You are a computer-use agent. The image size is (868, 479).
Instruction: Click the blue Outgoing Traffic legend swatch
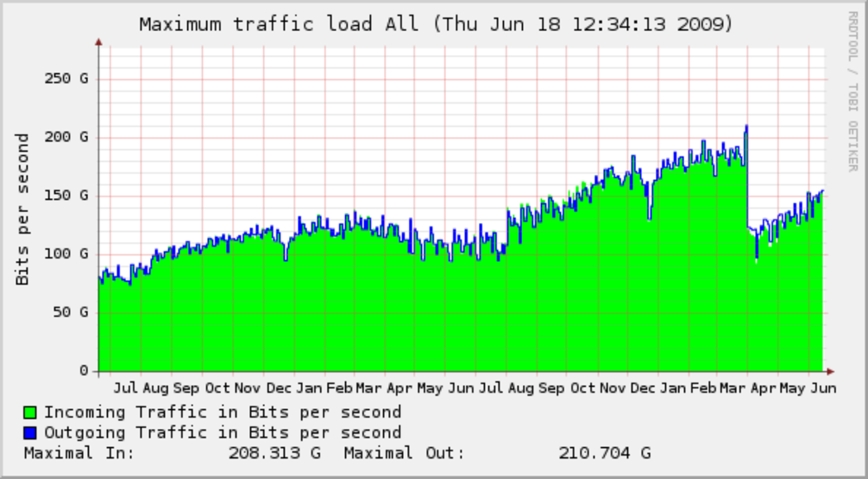[30, 433]
